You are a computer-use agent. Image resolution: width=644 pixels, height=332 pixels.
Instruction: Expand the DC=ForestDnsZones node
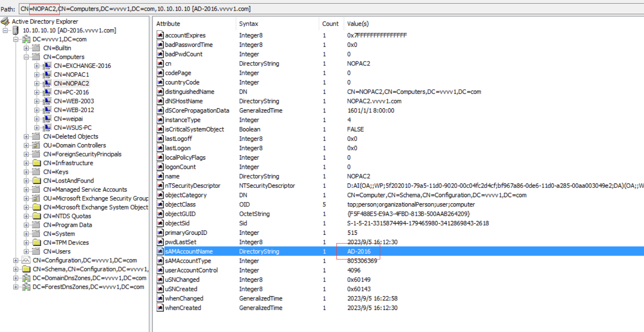pos(15,287)
